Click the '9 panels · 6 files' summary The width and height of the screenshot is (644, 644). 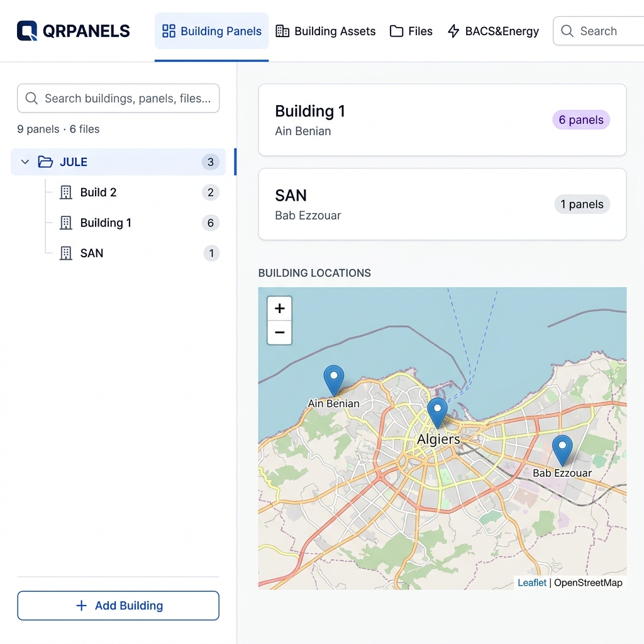pyautogui.click(x=58, y=129)
